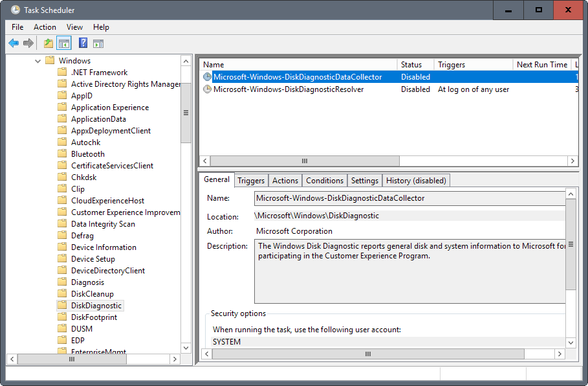Sort tasks by Triggers column header
Image resolution: width=588 pixels, height=386 pixels.
pyautogui.click(x=474, y=65)
